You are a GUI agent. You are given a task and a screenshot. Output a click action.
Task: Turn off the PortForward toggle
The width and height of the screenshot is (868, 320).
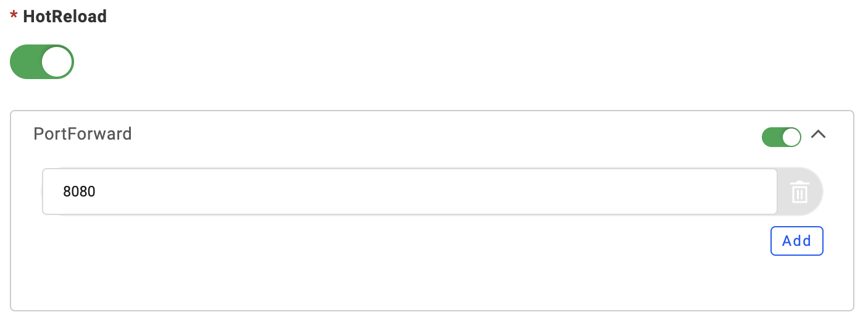coord(781,137)
